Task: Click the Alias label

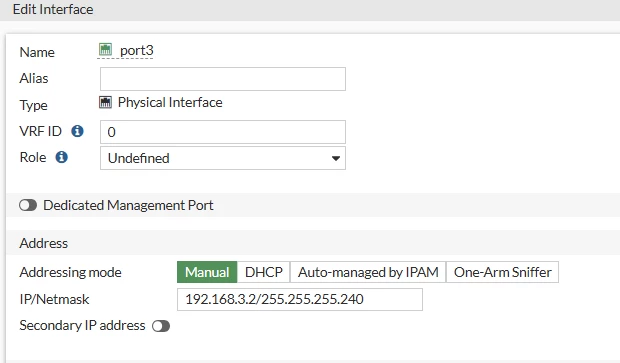Action: click(x=34, y=78)
